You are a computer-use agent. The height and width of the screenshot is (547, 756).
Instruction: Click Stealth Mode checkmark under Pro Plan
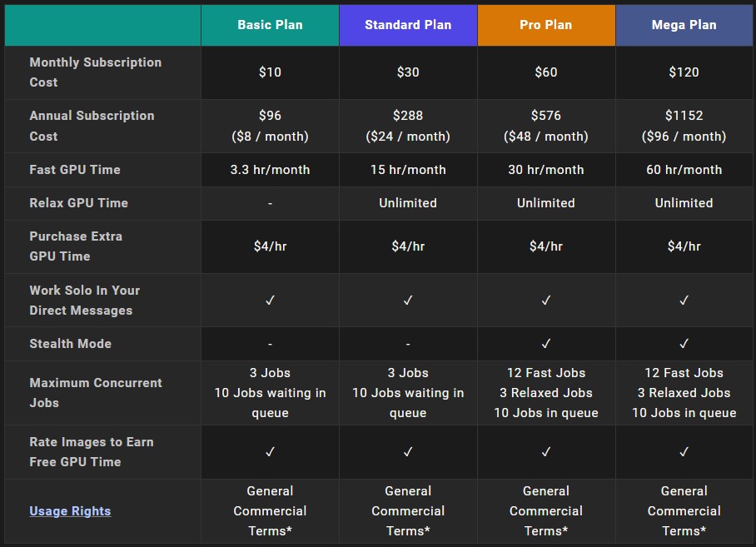[x=546, y=344]
